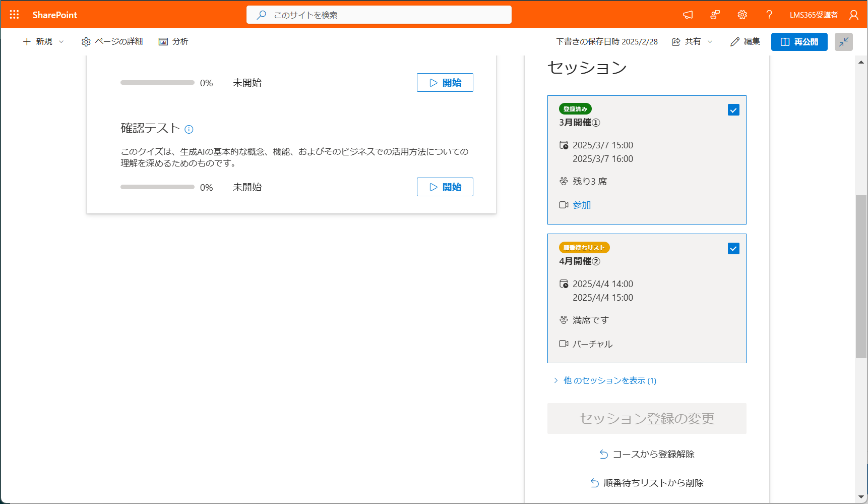
Task: Click the scrollbar down arrow
Action: pos(861,497)
